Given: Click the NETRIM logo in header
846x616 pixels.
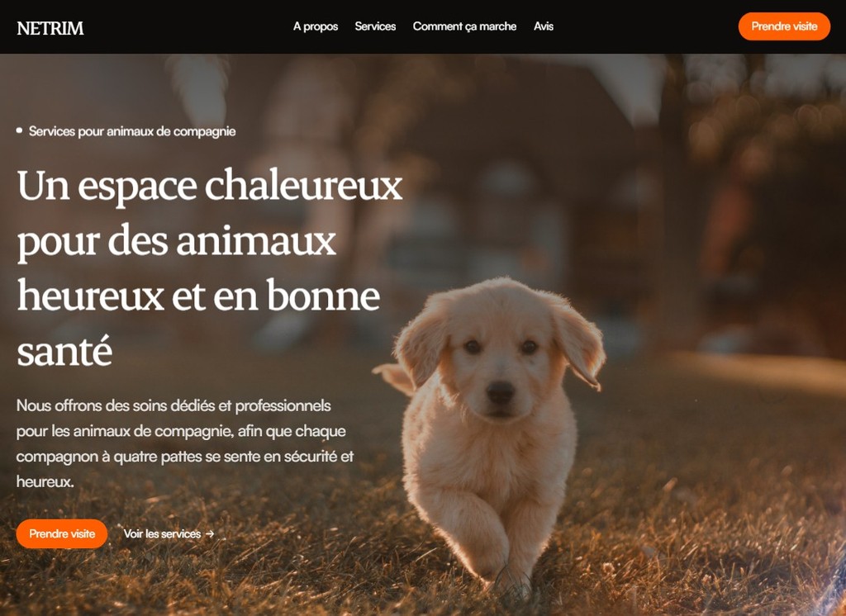Looking at the screenshot, I should click(x=50, y=27).
